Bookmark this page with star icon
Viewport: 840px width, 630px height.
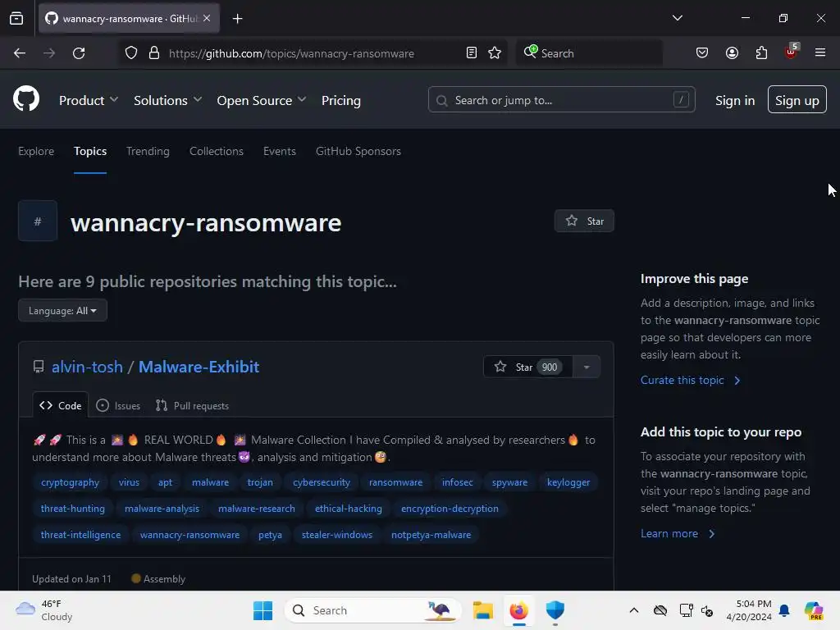click(495, 53)
